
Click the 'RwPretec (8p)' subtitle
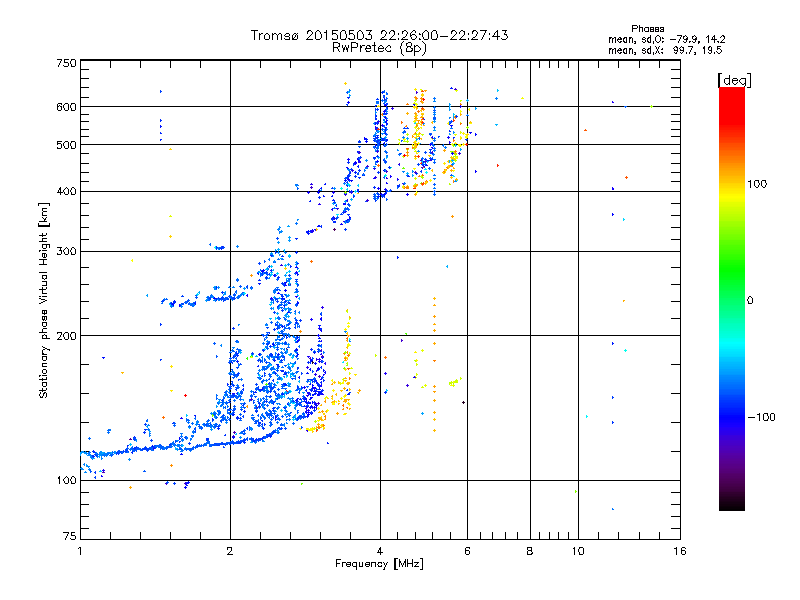click(x=379, y=48)
